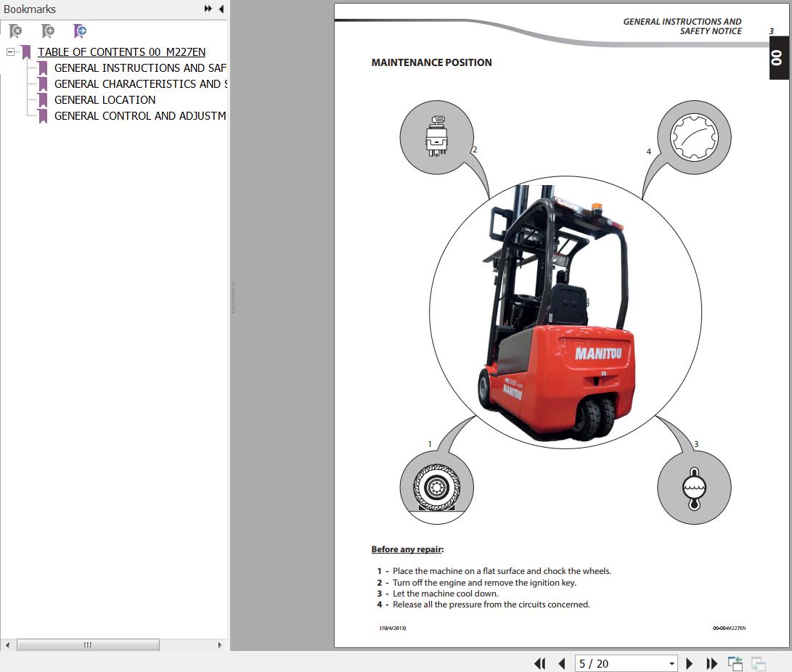Click the previous view navigation icon

[x=735, y=663]
